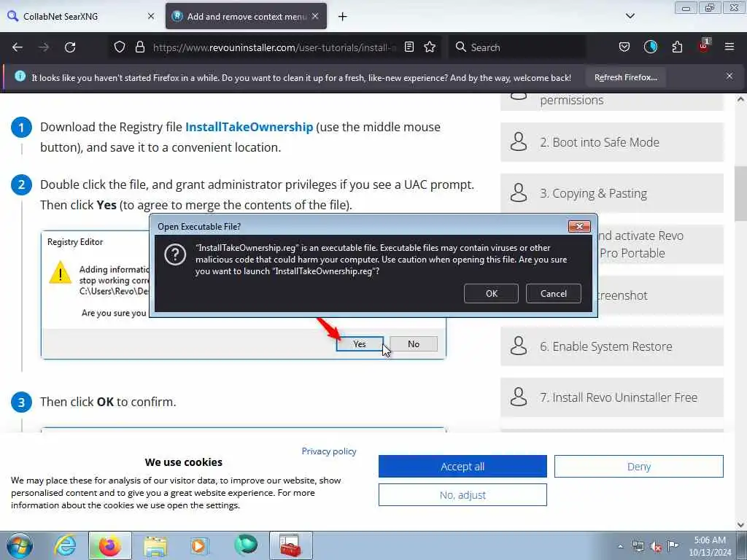This screenshot has height=560, width=747.
Task: Click the scrollbar up arrow
Action: (x=740, y=99)
